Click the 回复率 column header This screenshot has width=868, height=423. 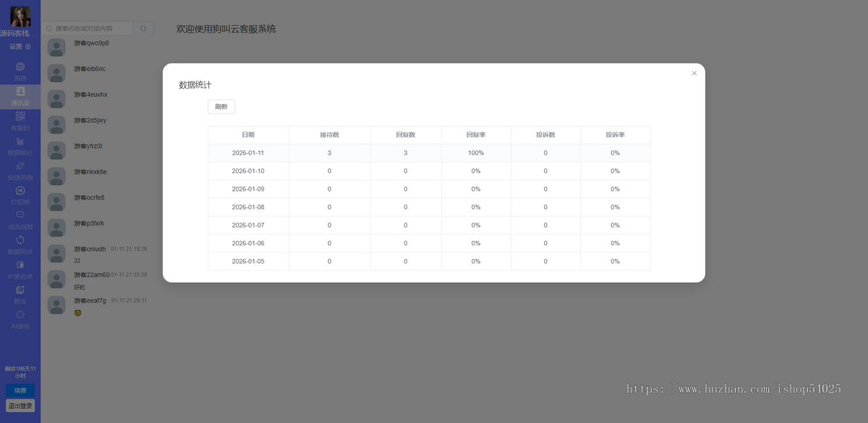[x=476, y=135]
